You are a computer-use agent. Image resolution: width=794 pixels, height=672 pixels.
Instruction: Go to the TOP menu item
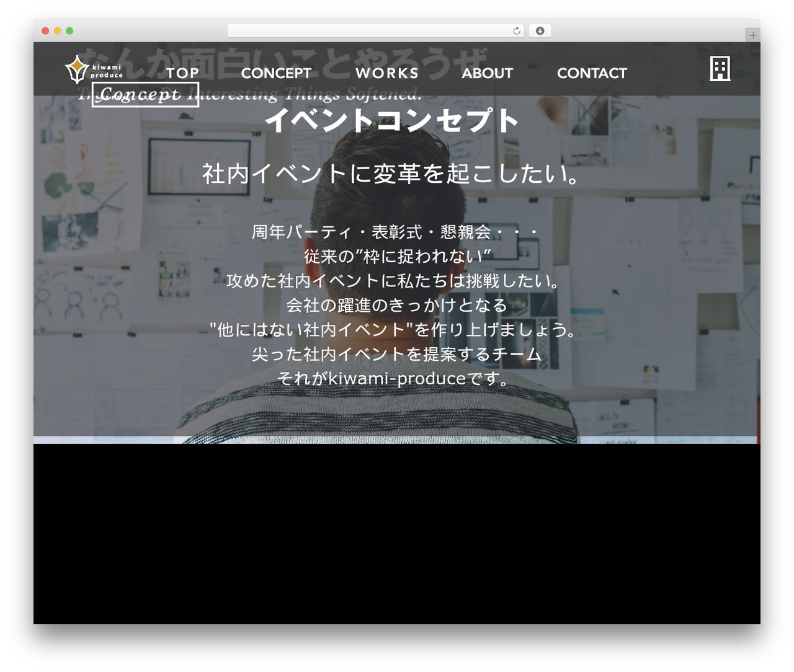[182, 73]
